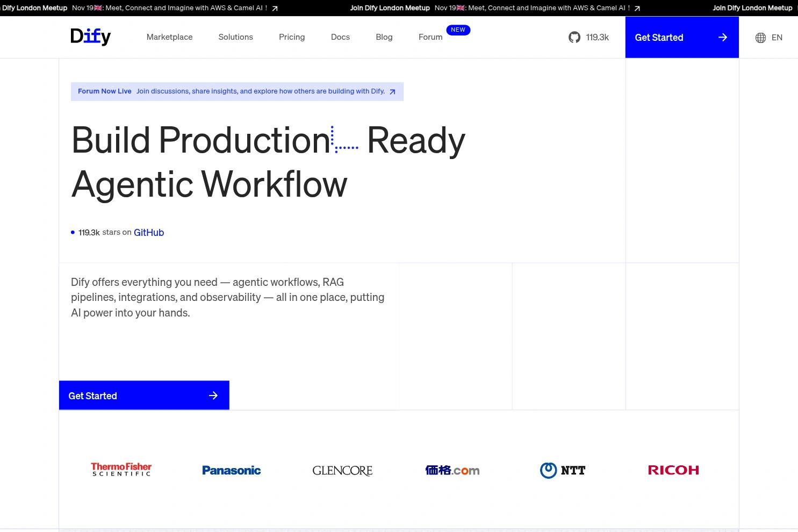798x532 pixels.
Task: Click the globe language icon
Action: click(x=760, y=38)
